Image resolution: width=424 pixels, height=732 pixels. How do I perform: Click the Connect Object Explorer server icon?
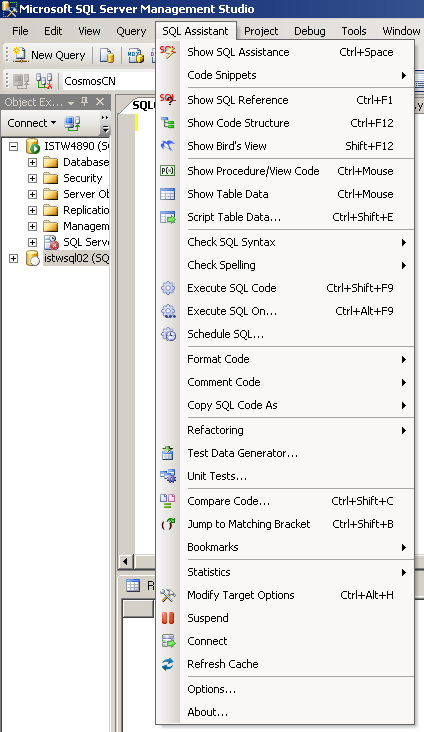pos(72,123)
